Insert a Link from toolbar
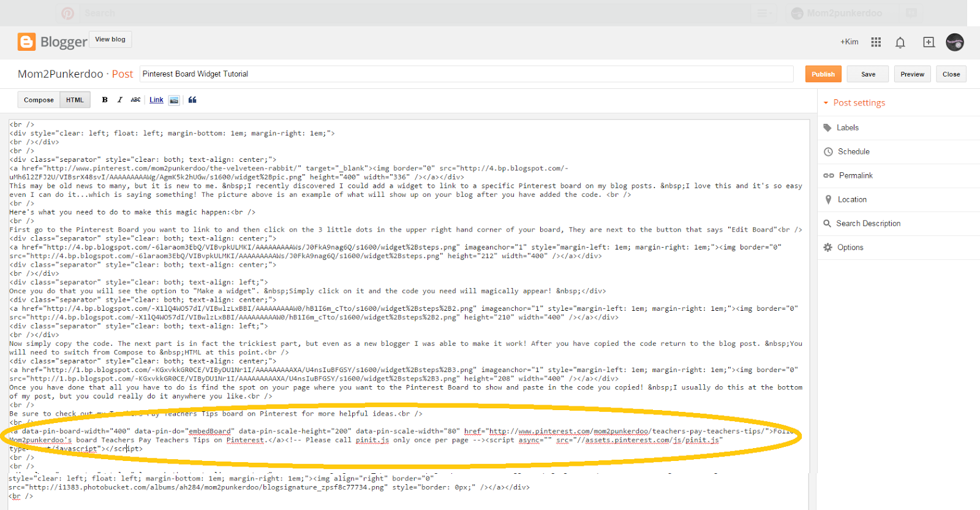 pos(156,100)
